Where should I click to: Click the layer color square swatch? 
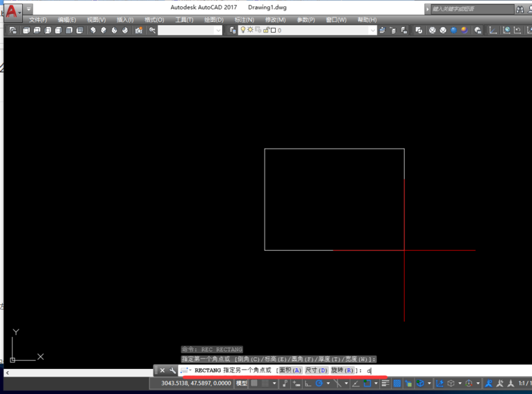point(273,31)
